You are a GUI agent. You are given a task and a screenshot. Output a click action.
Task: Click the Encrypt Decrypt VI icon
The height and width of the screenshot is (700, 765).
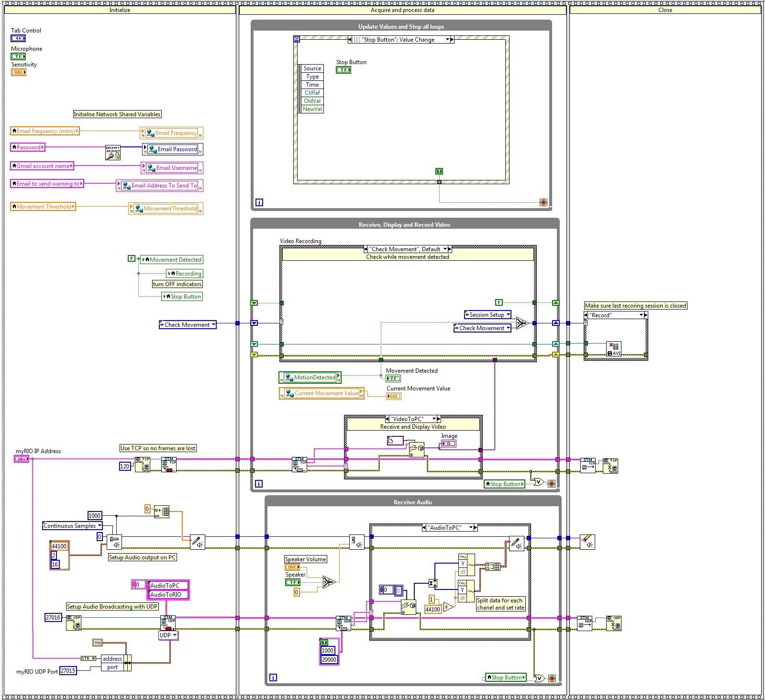coord(113,153)
